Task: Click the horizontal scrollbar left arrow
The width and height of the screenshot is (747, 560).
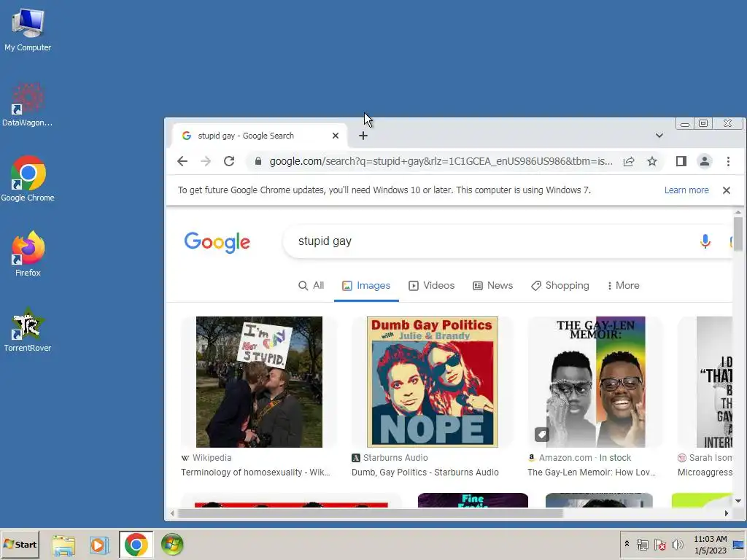Action: coord(172,513)
